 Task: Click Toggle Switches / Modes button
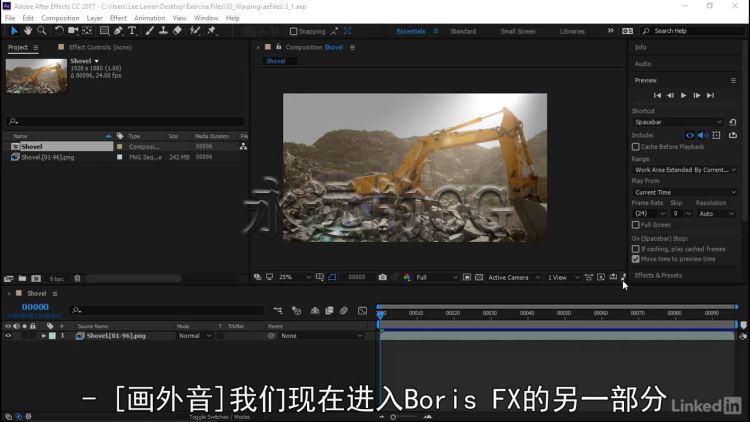coord(220,417)
